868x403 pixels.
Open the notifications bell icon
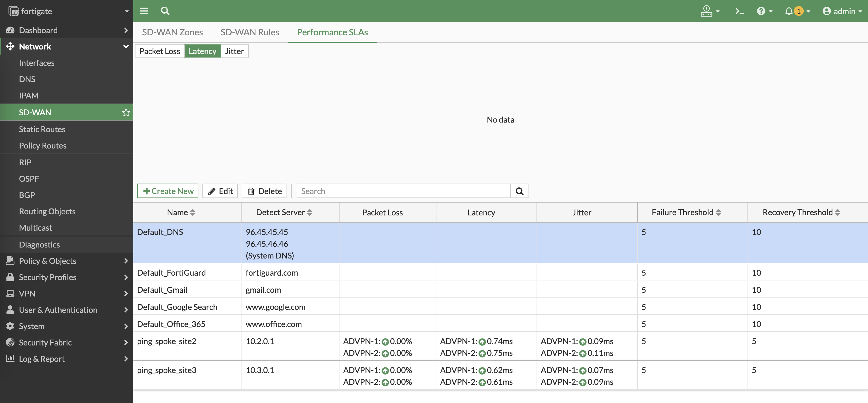(x=788, y=11)
